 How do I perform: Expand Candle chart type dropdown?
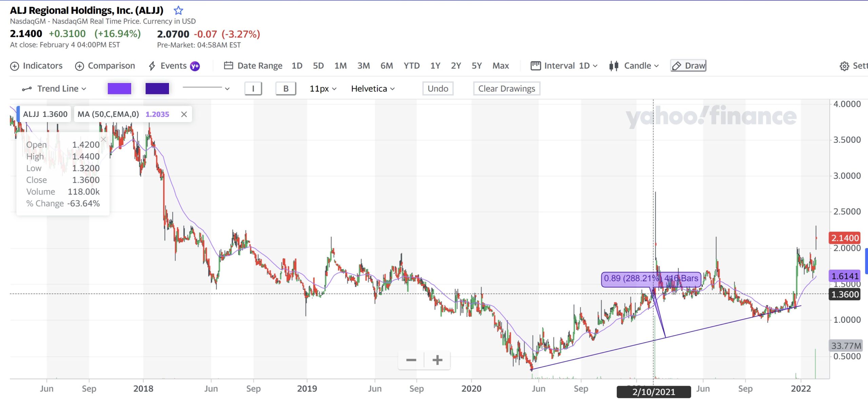click(634, 66)
